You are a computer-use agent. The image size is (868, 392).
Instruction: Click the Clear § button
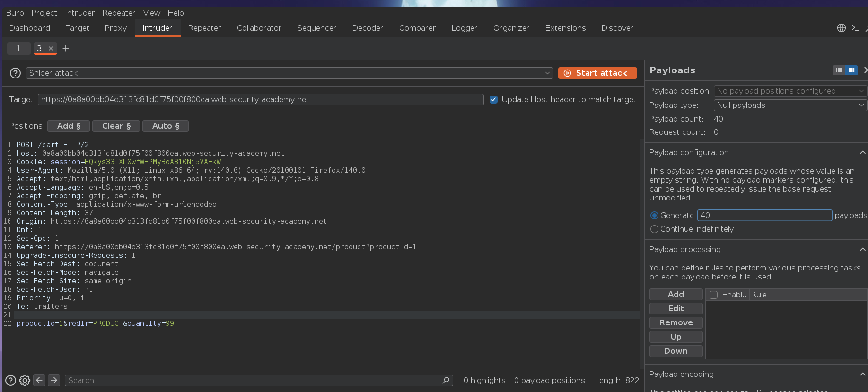116,126
